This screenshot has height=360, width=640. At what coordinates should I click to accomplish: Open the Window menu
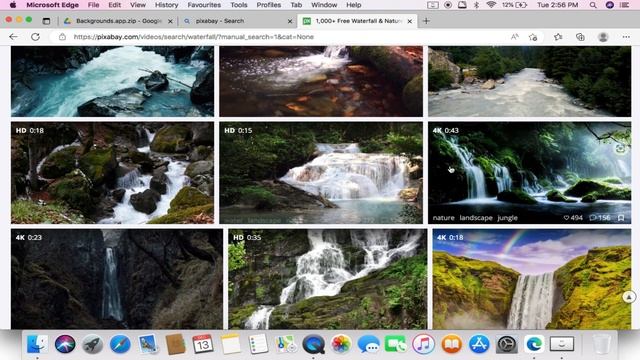[324, 5]
